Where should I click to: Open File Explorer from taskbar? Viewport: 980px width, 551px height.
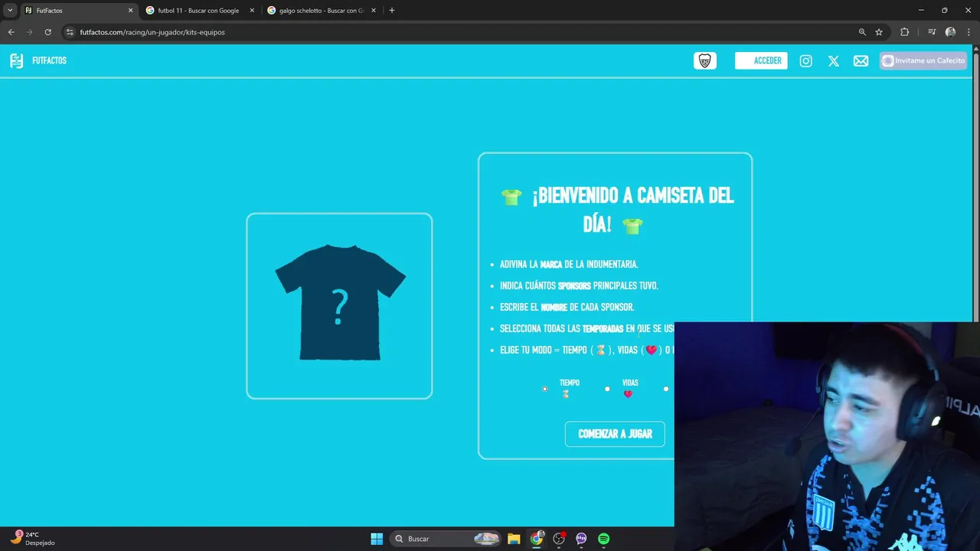point(514,539)
